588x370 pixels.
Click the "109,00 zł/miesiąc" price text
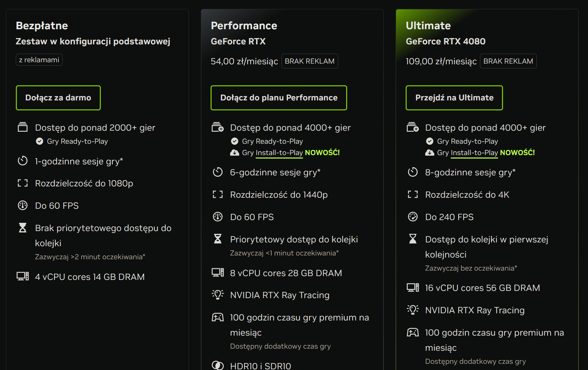pos(441,61)
